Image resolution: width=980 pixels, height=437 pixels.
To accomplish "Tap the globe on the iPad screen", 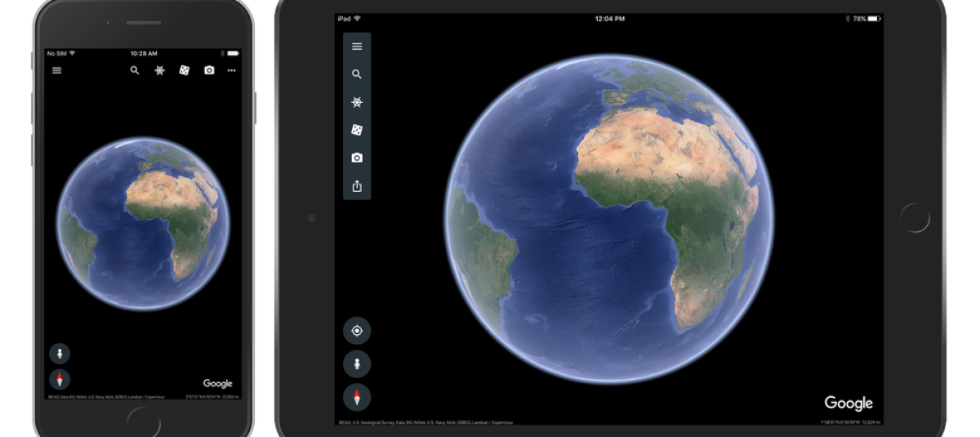I will (608, 219).
